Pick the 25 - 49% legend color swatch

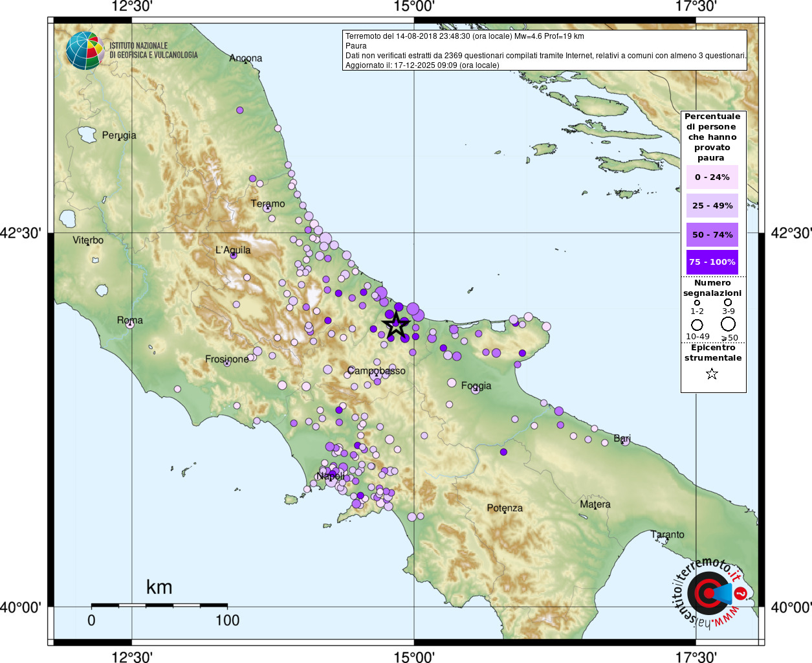tap(712, 205)
